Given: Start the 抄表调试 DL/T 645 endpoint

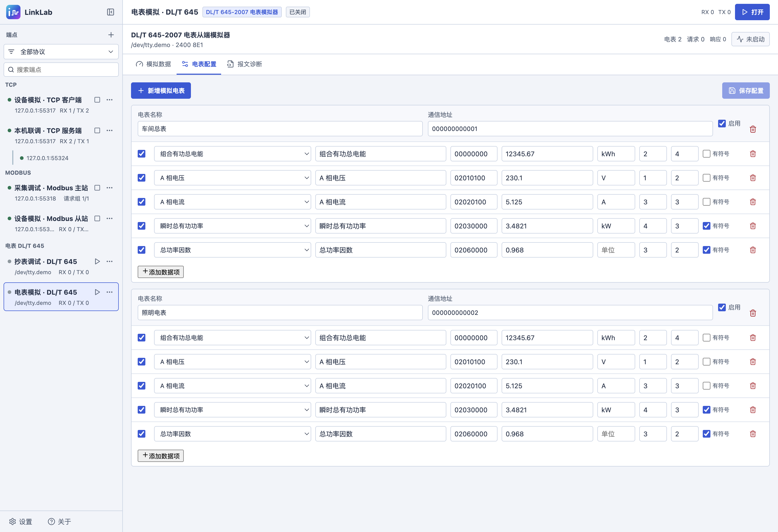Looking at the screenshot, I should (97, 261).
